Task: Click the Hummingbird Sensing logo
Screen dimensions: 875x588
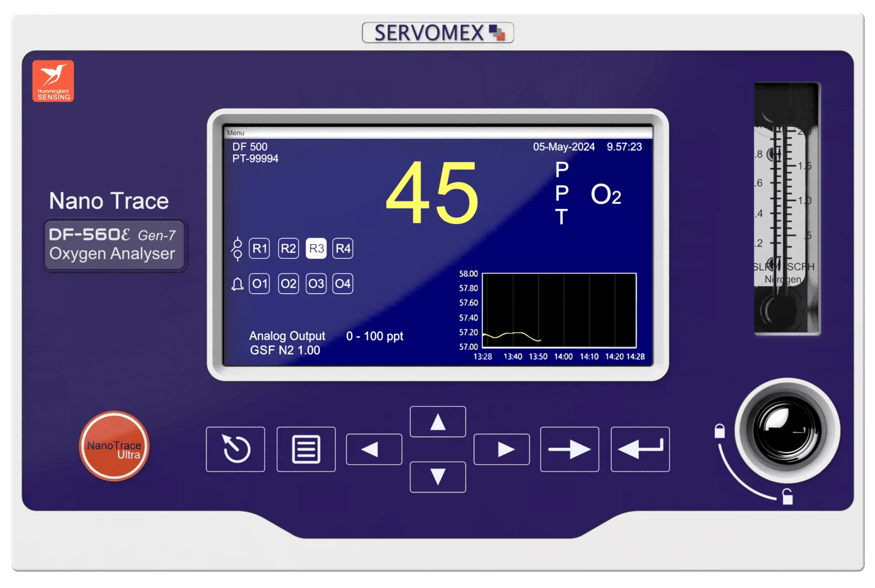Action: click(53, 81)
